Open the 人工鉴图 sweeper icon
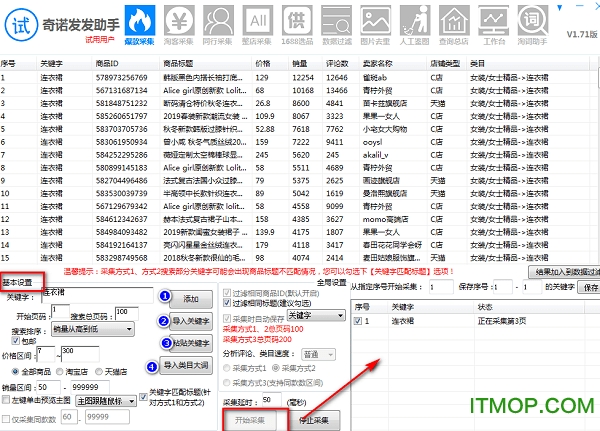The height and width of the screenshot is (431, 600). [x=415, y=24]
